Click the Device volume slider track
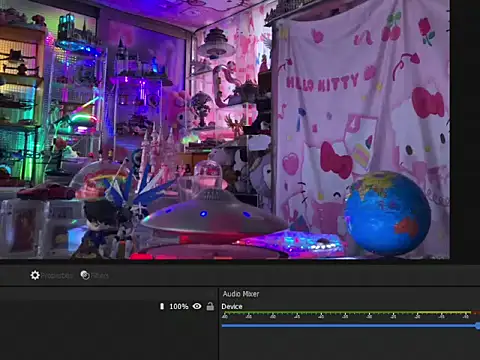This screenshot has width=480, height=360. pyautogui.click(x=350, y=325)
